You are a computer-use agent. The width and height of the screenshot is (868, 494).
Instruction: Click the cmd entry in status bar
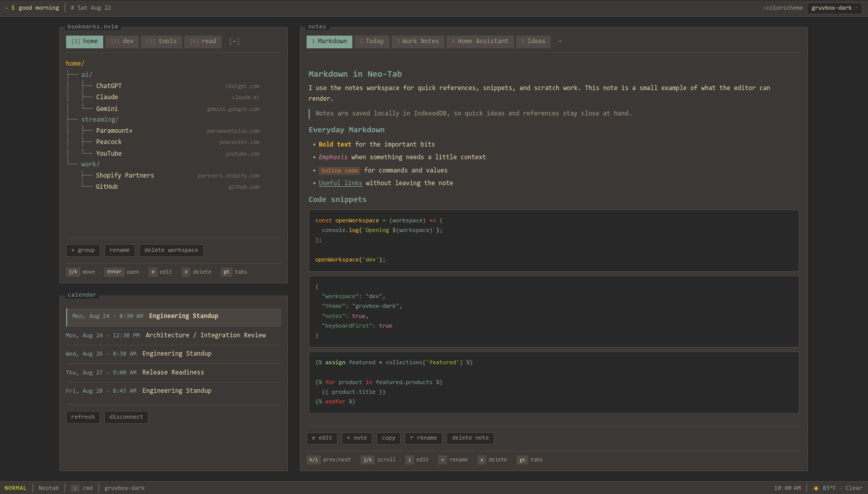coord(82,488)
